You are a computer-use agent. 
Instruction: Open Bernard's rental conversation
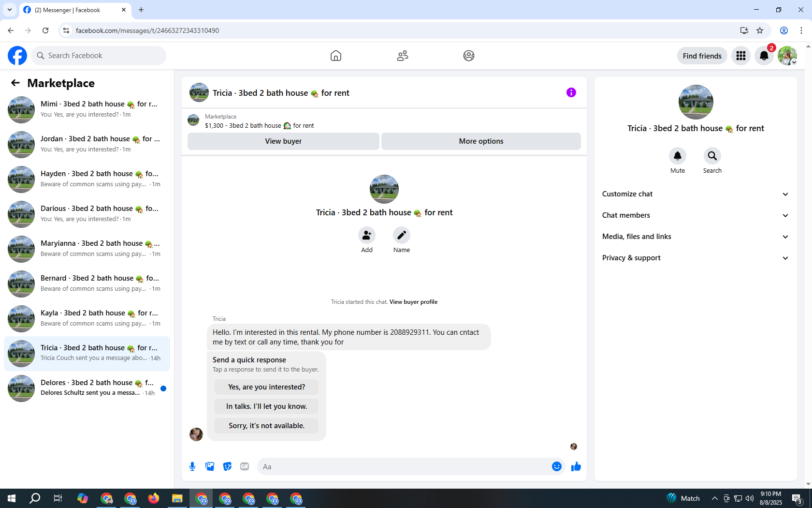87,284
